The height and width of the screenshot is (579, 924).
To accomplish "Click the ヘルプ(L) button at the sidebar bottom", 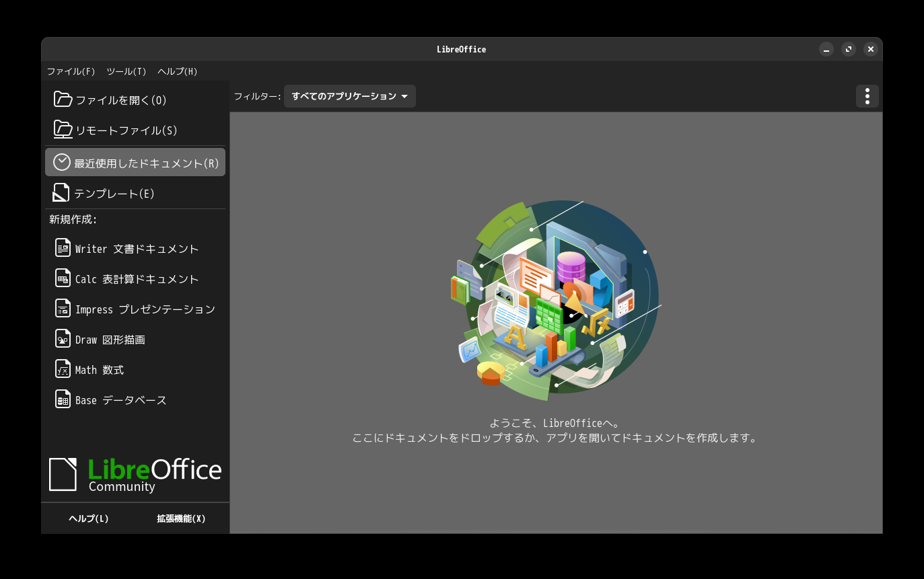I will click(x=89, y=518).
